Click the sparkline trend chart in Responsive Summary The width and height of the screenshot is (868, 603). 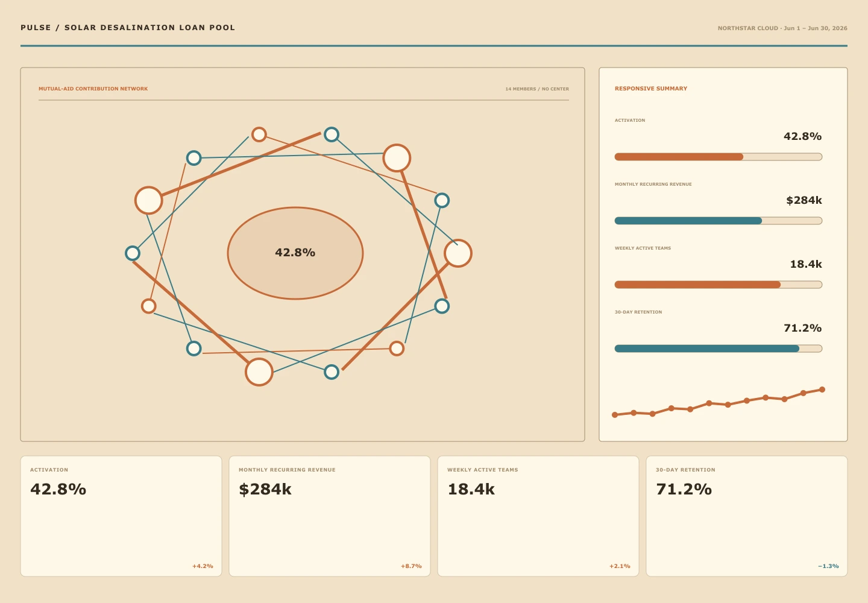[719, 402]
